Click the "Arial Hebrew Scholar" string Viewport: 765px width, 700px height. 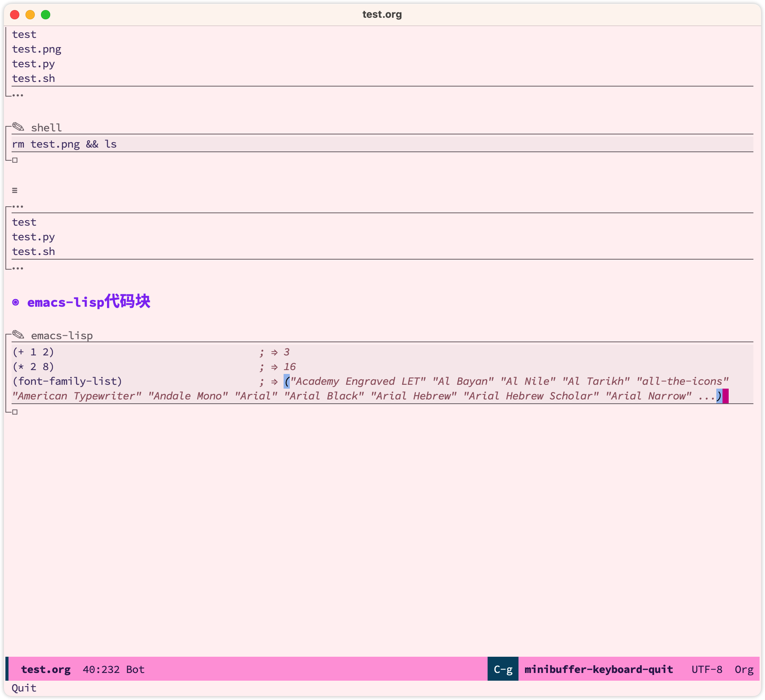point(531,396)
